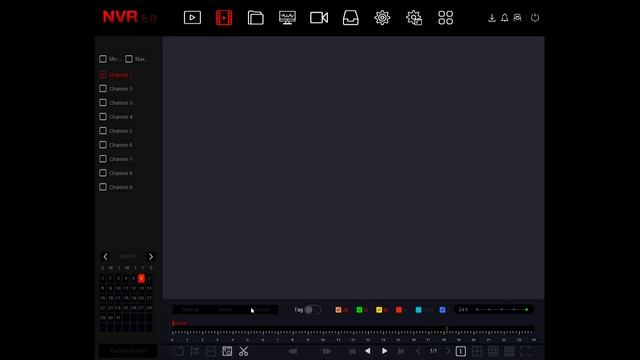The height and width of the screenshot is (360, 640).
Task: Open the alarm bell notifications icon
Action: 504,18
